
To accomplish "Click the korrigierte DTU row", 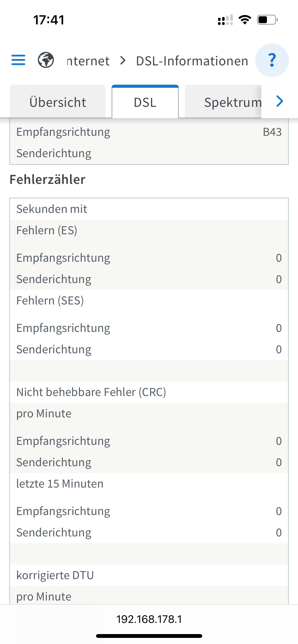I will tap(149, 575).
